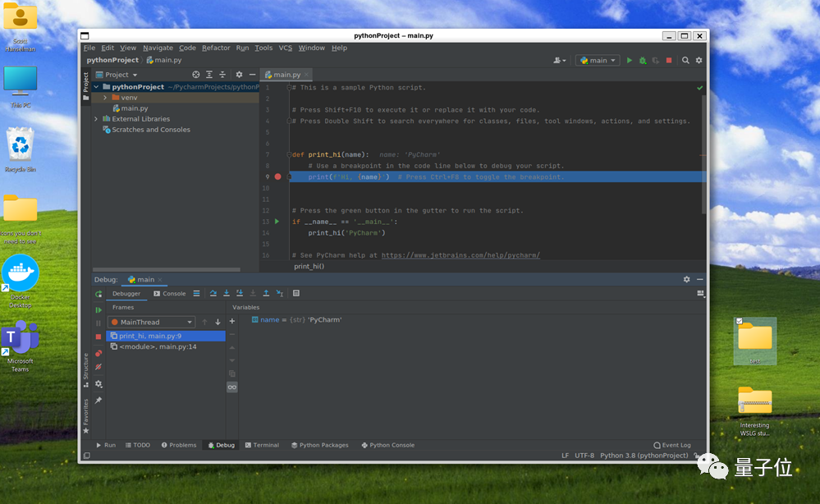This screenshot has height=504, width=820.
Task: Switch to the Console tab in debugger
Action: [170, 293]
